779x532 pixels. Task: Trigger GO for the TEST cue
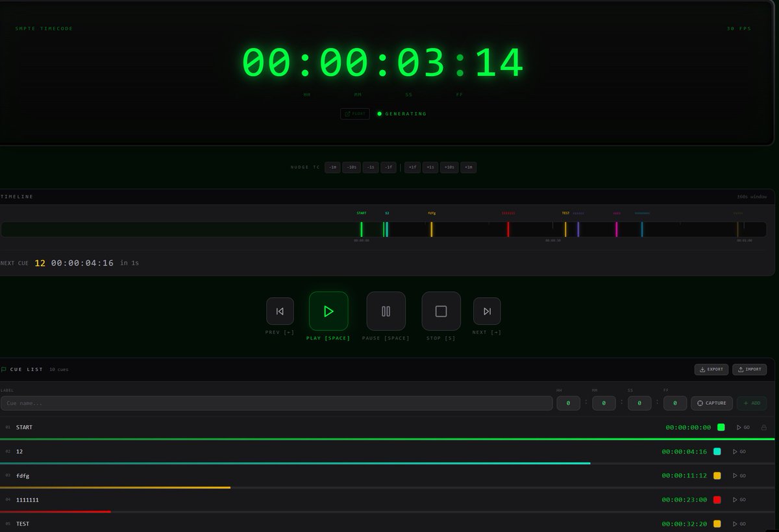coord(739,524)
